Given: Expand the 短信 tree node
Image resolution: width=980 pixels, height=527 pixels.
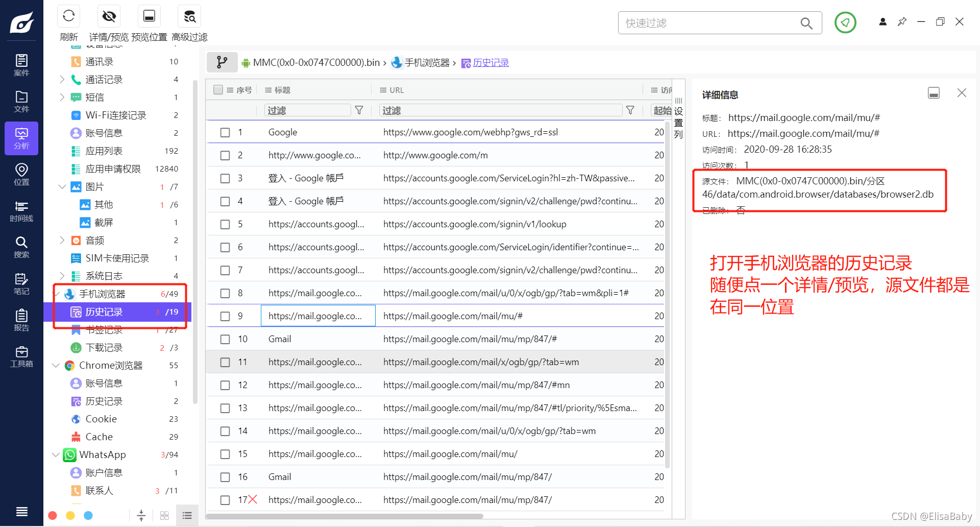Looking at the screenshot, I should coord(62,97).
